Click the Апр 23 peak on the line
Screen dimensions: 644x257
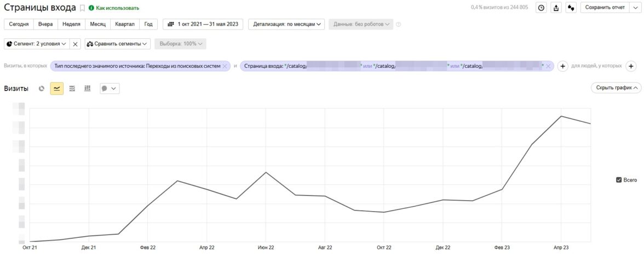coord(561,116)
